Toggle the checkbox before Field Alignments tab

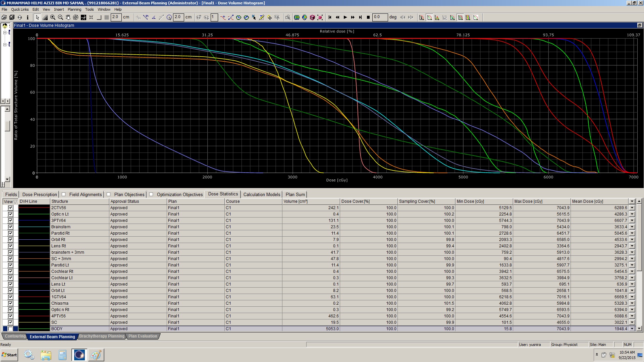click(63, 194)
